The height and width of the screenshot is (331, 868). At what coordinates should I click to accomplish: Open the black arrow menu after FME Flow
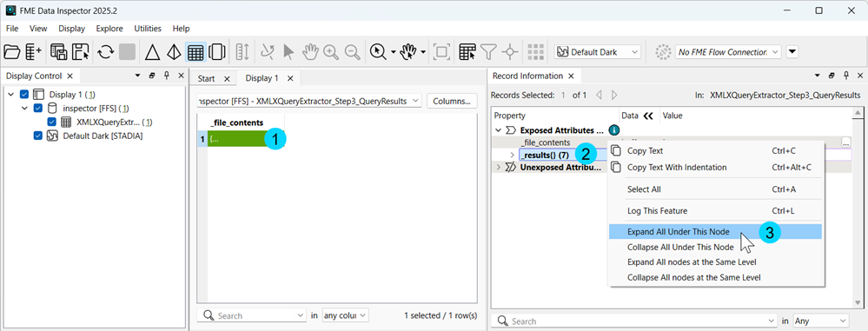tap(792, 52)
